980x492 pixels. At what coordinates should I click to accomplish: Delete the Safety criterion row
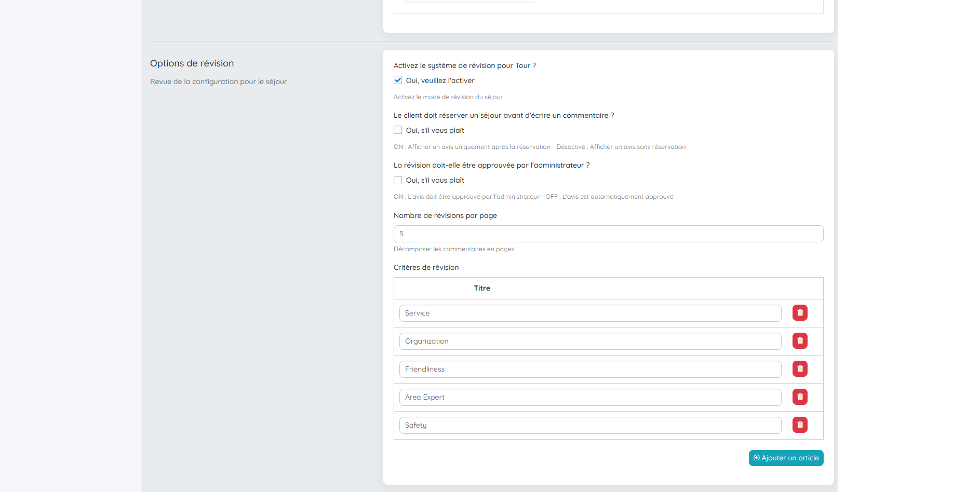[800, 425]
